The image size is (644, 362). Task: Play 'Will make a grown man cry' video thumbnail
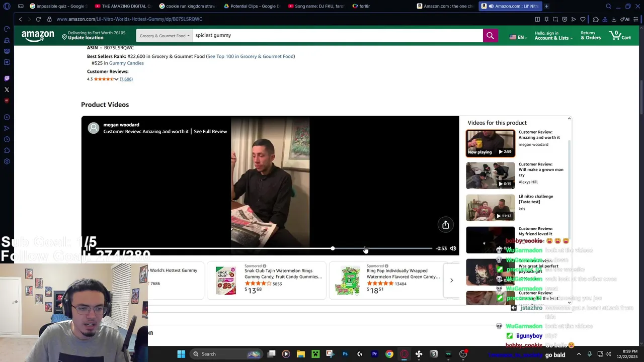[491, 175]
